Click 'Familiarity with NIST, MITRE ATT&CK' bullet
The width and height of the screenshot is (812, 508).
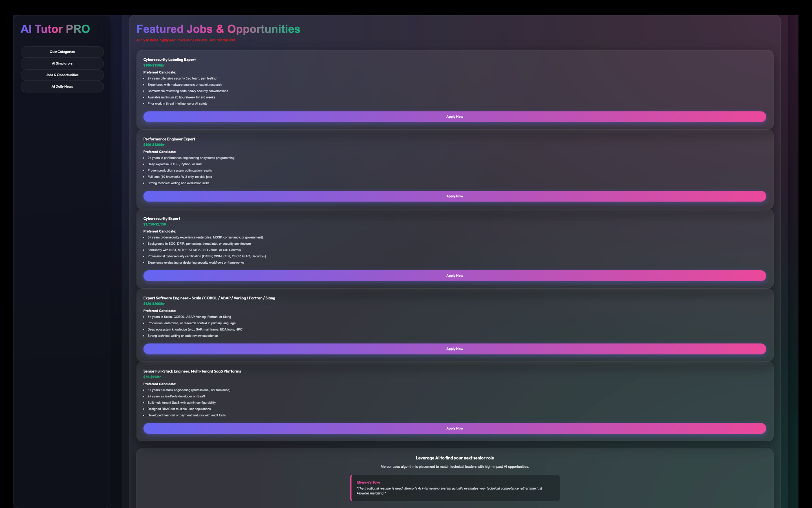click(x=194, y=250)
